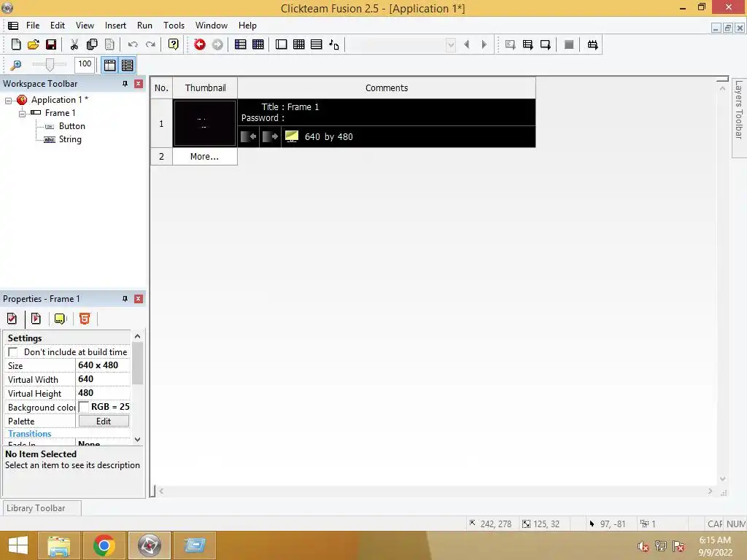This screenshot has height=560, width=747.
Task: Cut selection with scissors icon
Action: click(74, 44)
